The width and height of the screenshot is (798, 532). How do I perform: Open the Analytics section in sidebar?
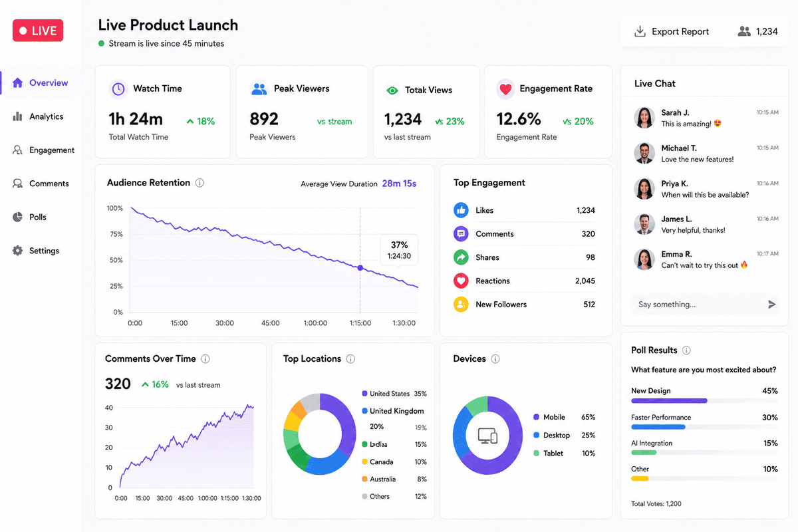click(x=38, y=116)
